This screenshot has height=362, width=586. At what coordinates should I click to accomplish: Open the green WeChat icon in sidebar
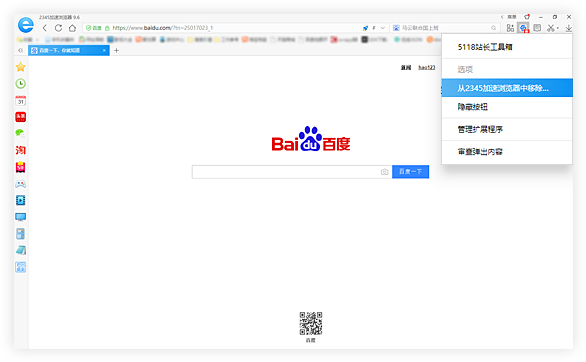click(x=21, y=133)
